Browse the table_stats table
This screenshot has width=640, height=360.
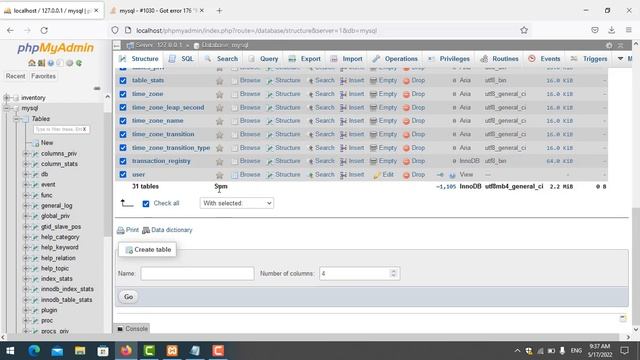click(246, 80)
